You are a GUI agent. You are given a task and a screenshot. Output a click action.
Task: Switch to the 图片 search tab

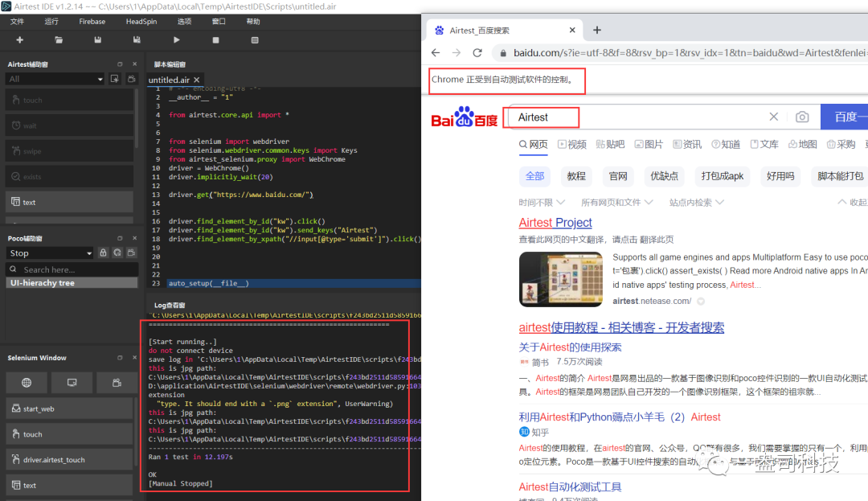(x=649, y=145)
